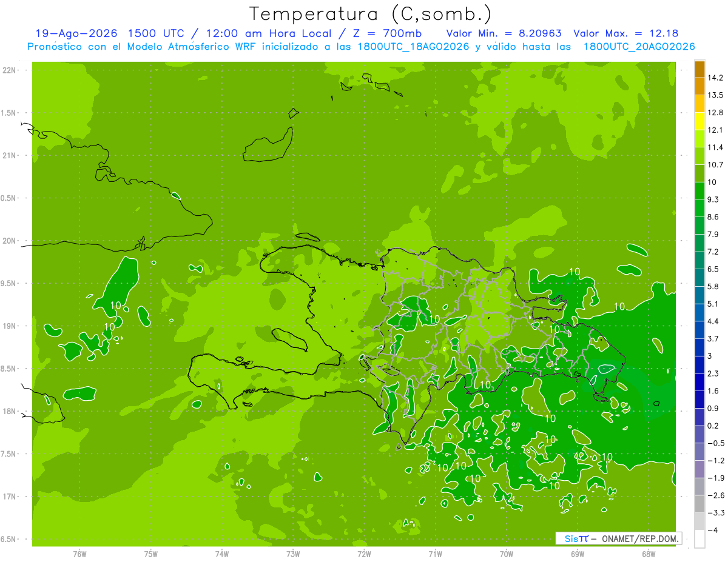Click latitude axis label '17N'

(x=10, y=497)
